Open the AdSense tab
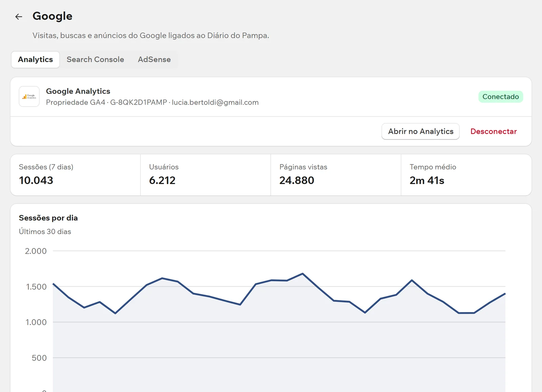This screenshot has width=542, height=392. (154, 60)
